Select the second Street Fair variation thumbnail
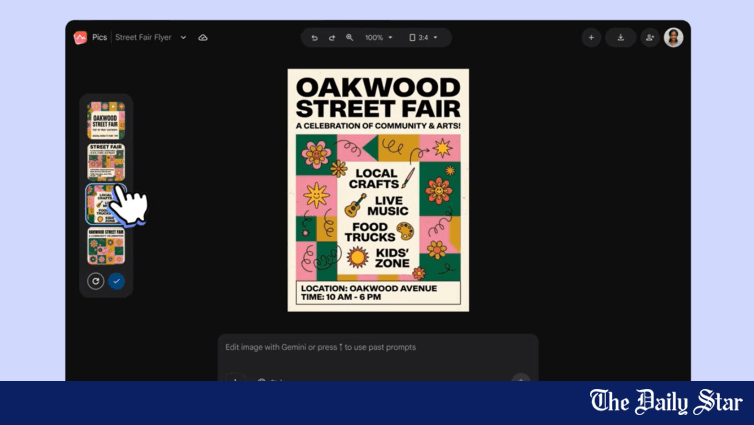This screenshot has width=754, height=425. (x=106, y=162)
